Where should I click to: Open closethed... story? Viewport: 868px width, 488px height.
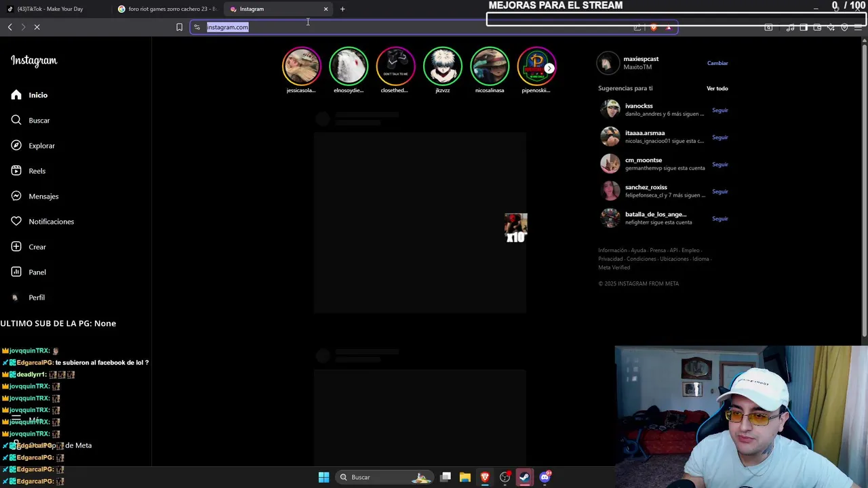pos(395,66)
